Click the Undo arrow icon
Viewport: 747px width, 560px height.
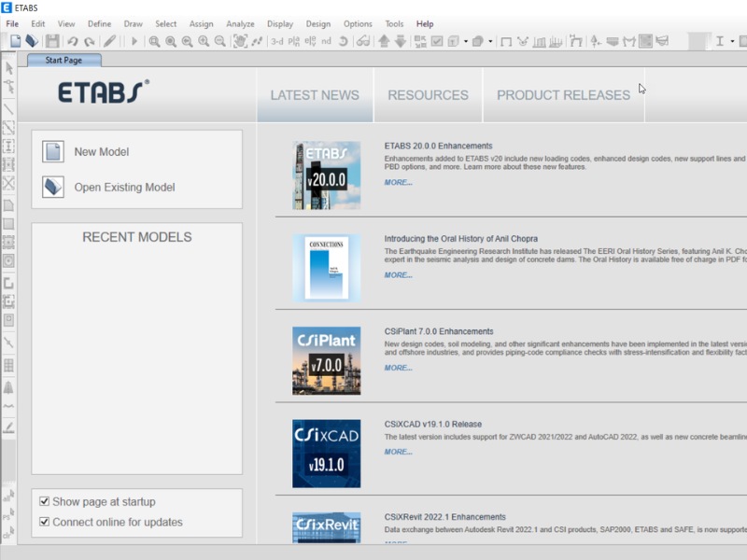pos(73,41)
